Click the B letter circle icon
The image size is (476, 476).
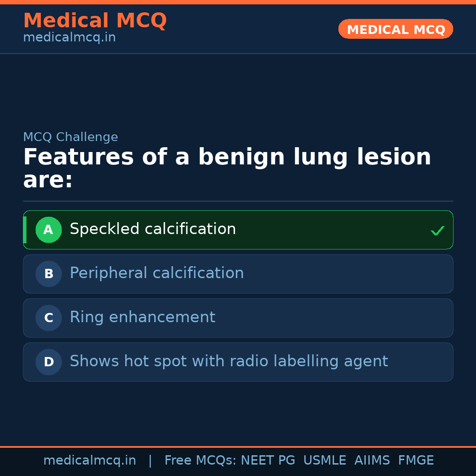[x=48, y=274]
